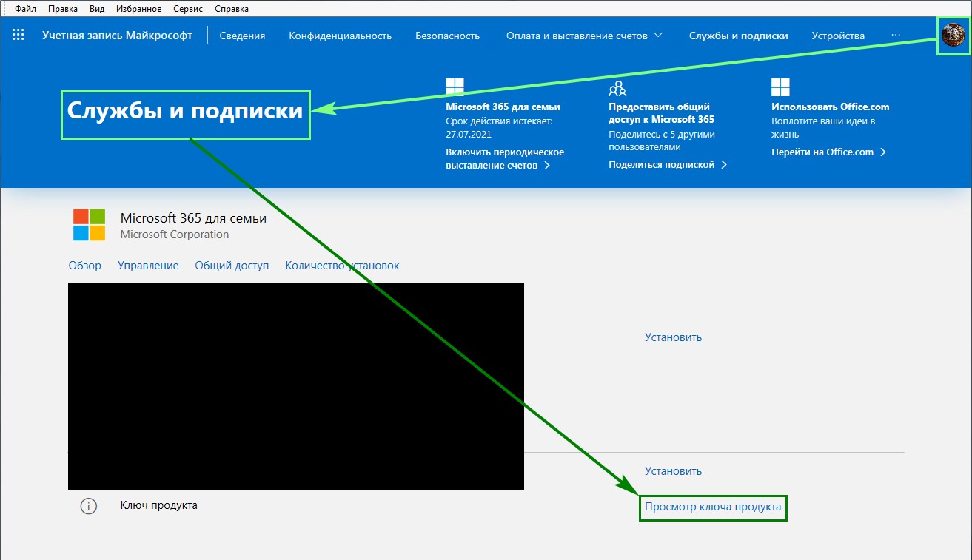Click the Microsoft 365 для семьи banner heading
The width and height of the screenshot is (972, 560).
click(503, 107)
